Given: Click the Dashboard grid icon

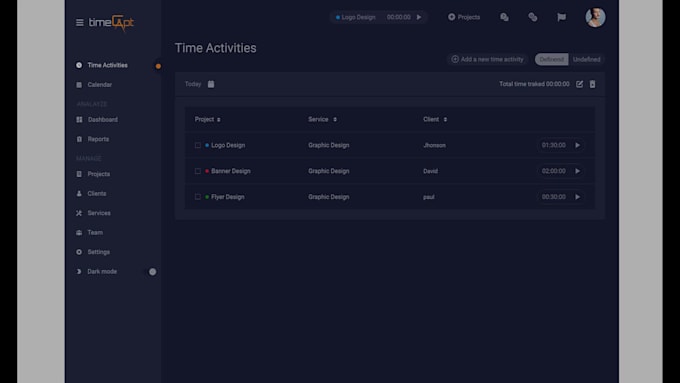Looking at the screenshot, I should pyautogui.click(x=79, y=119).
